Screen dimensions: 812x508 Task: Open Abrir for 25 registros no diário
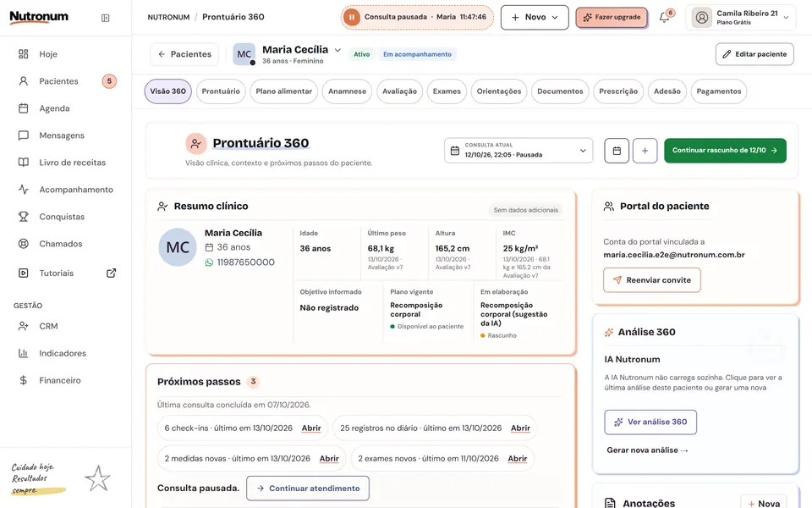coord(520,428)
